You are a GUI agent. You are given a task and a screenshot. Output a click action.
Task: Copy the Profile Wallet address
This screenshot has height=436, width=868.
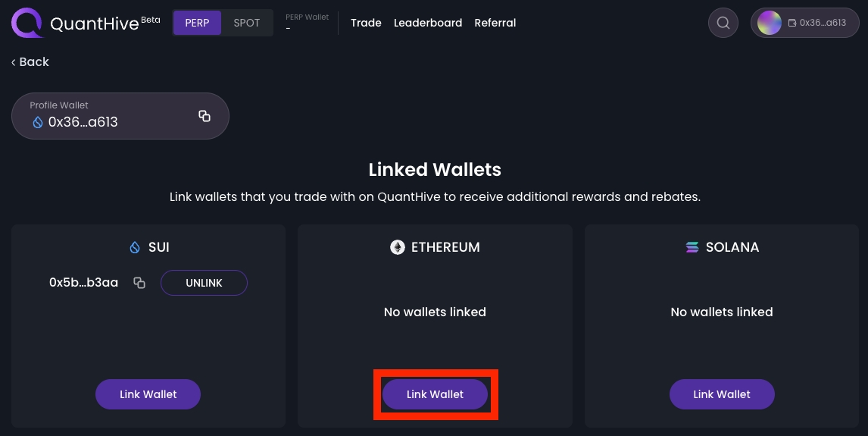[x=205, y=116]
